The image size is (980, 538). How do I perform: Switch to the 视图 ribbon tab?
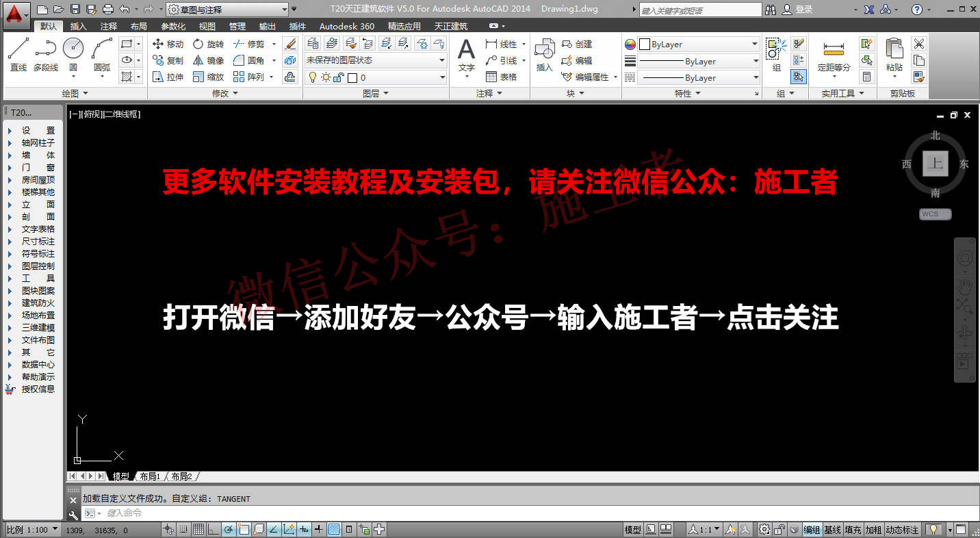[207, 26]
